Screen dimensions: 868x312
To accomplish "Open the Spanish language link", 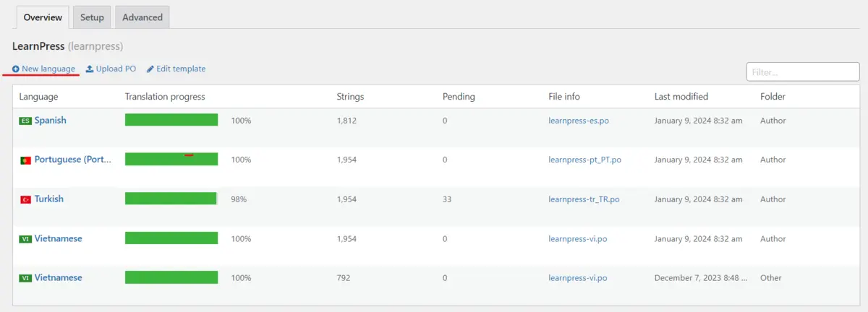I will [x=50, y=121].
